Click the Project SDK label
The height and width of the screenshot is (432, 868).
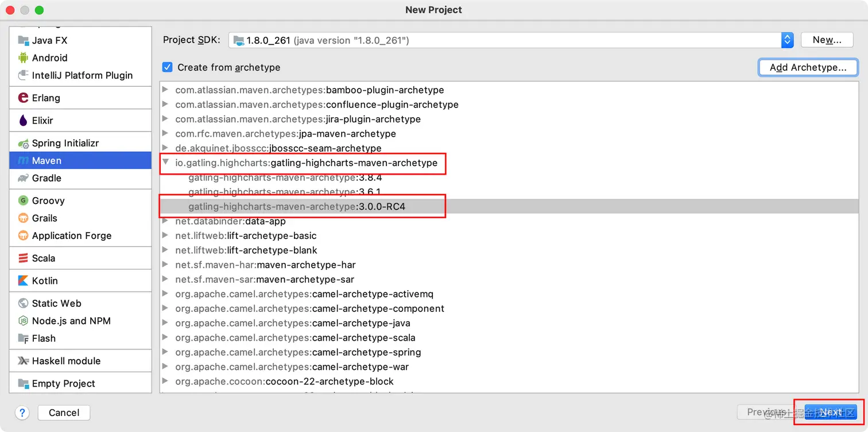(192, 40)
